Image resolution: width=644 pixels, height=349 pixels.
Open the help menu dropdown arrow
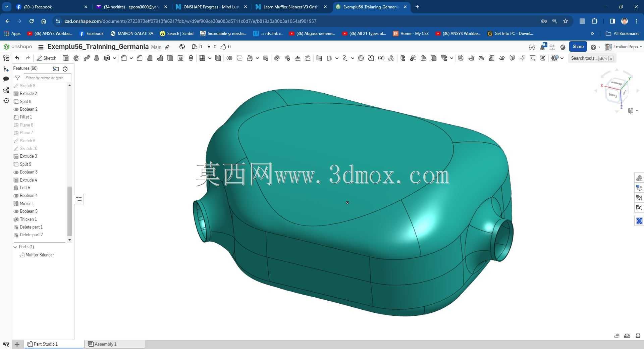599,47
